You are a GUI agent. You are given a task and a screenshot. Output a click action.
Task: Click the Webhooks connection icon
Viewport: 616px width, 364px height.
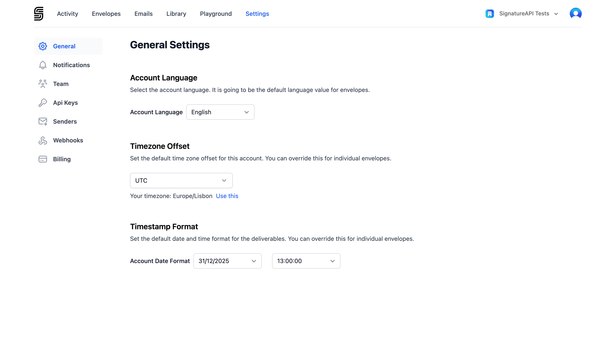[x=43, y=140]
